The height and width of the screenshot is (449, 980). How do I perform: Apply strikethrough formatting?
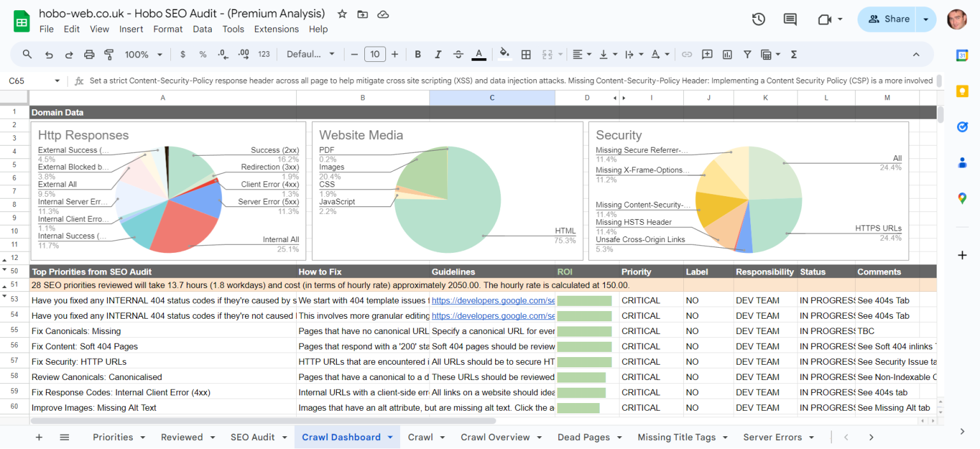[x=458, y=55]
